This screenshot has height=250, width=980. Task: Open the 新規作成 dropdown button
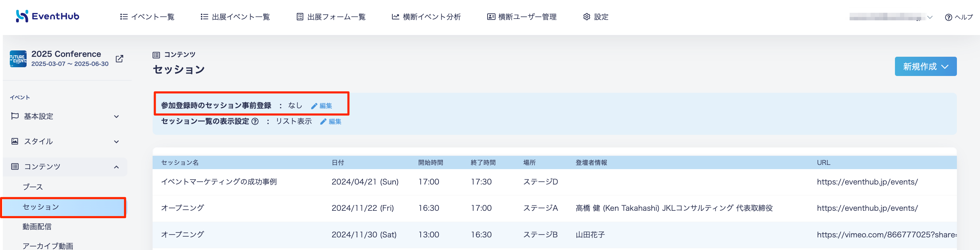(x=925, y=67)
